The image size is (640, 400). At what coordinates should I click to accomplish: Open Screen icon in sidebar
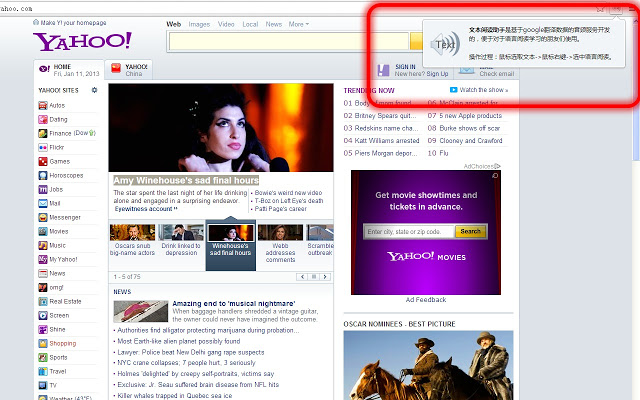pyautogui.click(x=43, y=316)
